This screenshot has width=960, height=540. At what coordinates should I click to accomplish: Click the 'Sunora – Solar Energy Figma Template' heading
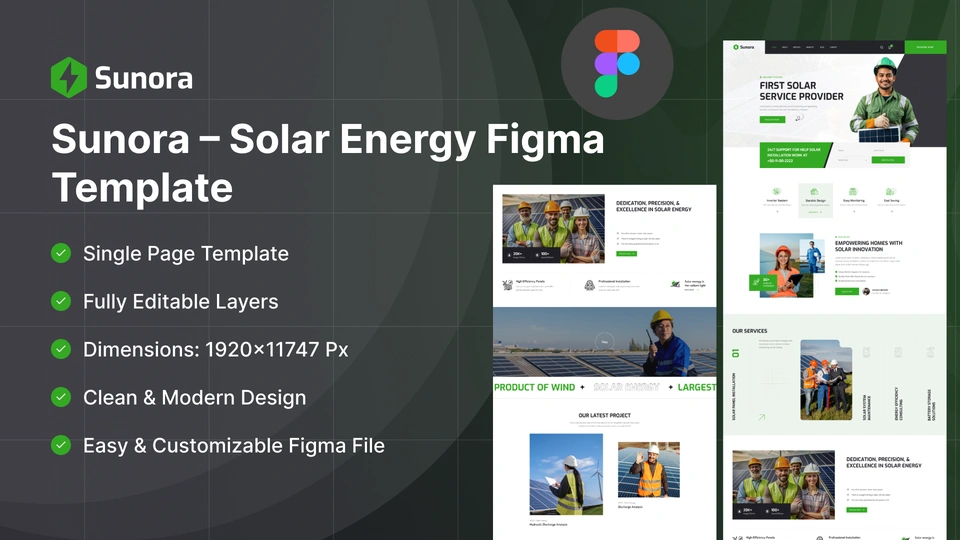point(328,162)
